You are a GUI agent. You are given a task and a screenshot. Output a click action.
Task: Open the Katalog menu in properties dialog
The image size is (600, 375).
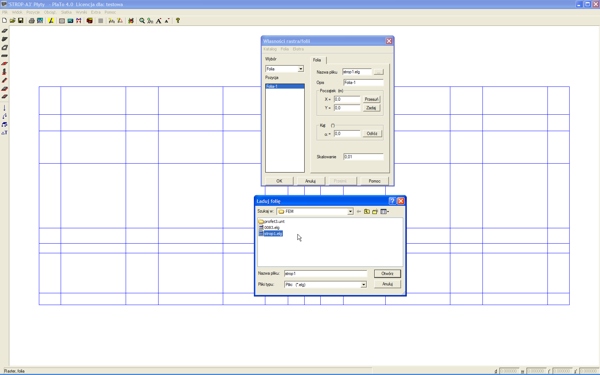pyautogui.click(x=270, y=49)
